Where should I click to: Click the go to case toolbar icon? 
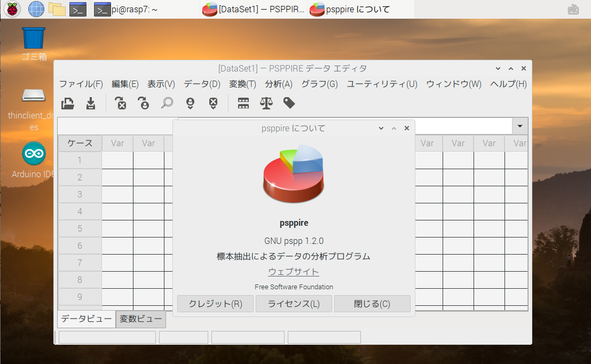[144, 103]
